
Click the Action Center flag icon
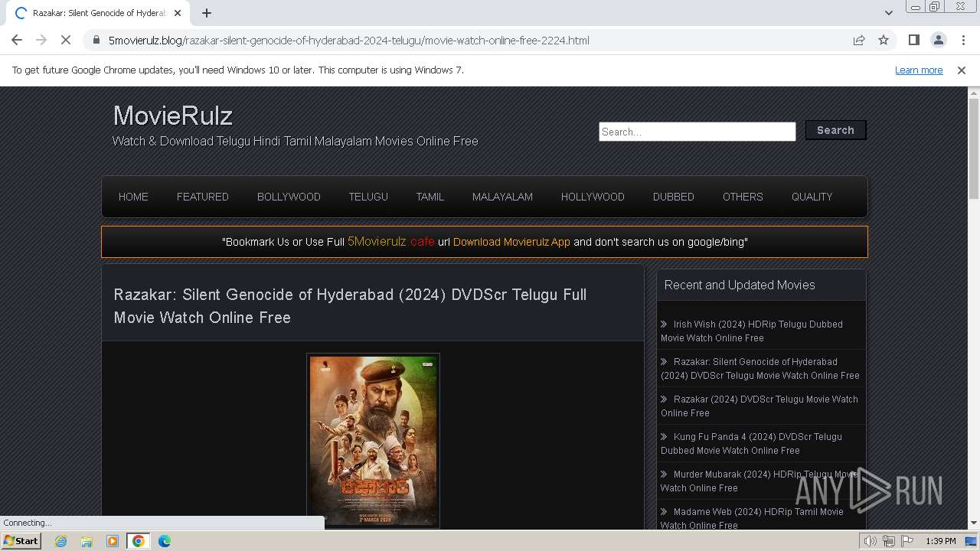tap(907, 541)
